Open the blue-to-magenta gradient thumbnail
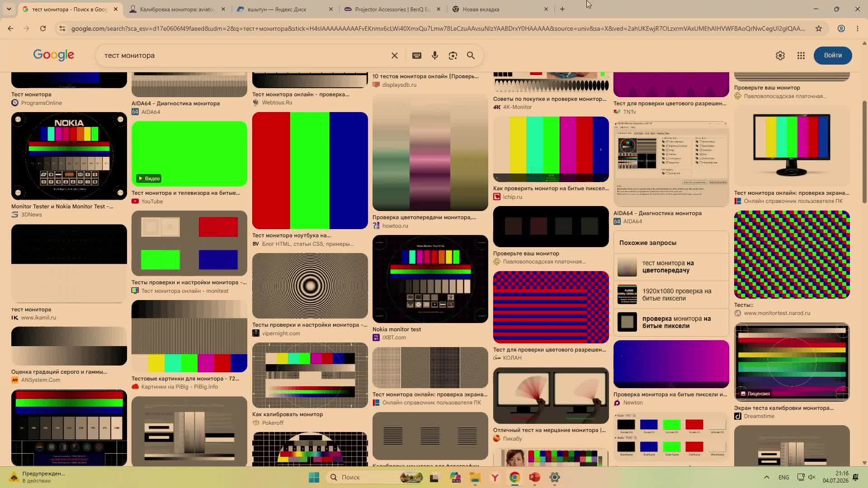 coord(671,364)
